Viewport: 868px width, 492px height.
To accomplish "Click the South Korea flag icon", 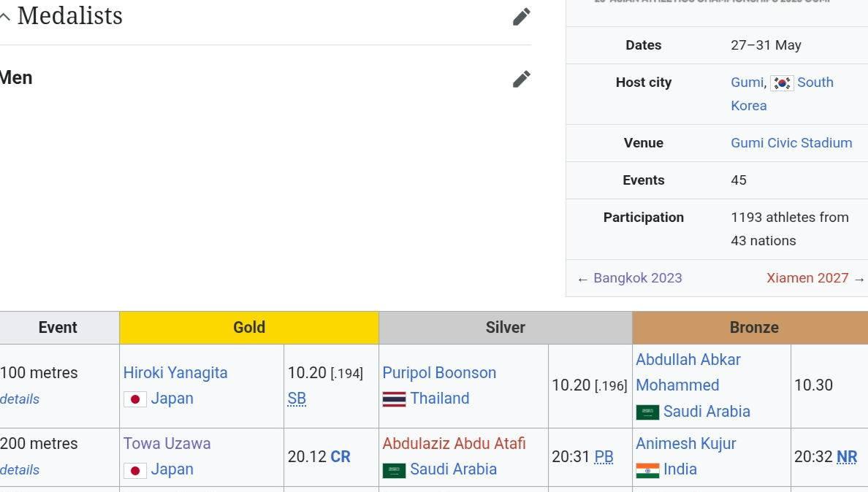I will tap(781, 83).
